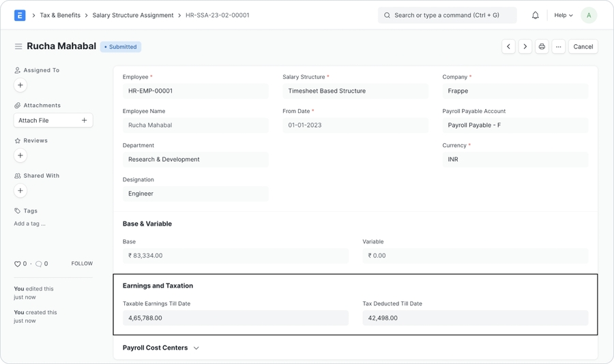Image resolution: width=614 pixels, height=364 pixels.
Task: Navigate to Tax & Benefits breadcrumb
Action: coord(60,15)
